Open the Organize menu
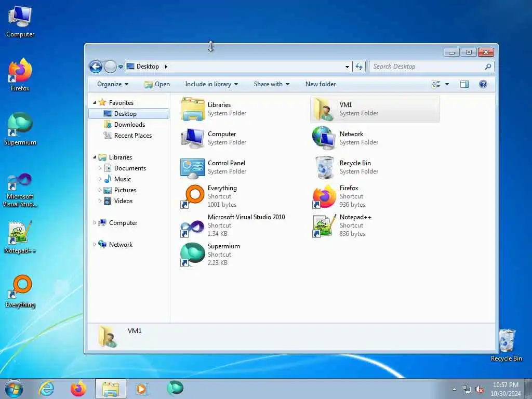Viewport: 532px width, 399px height. click(x=113, y=84)
